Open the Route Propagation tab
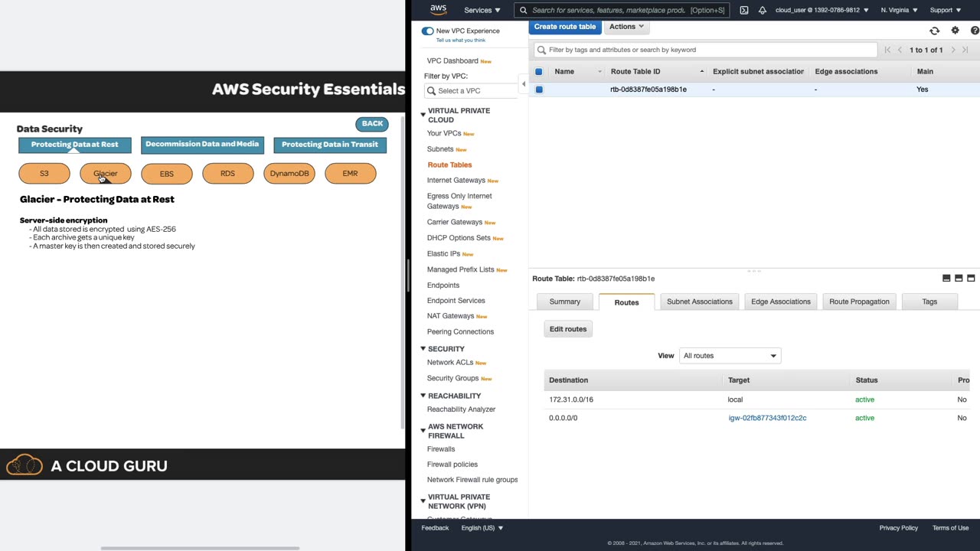This screenshot has width=980, height=551. point(859,302)
